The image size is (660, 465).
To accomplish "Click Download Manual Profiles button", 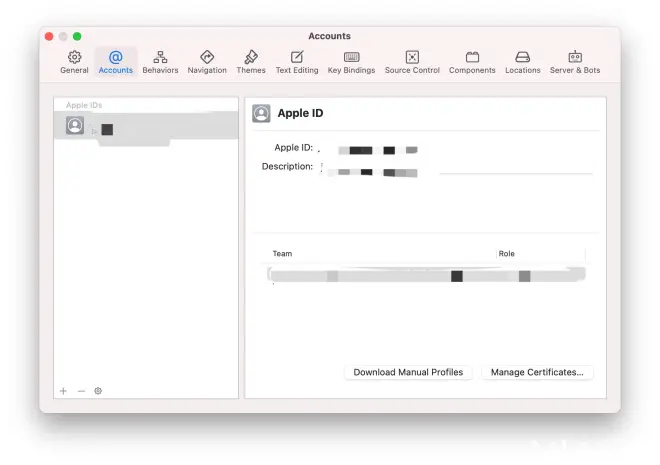I will coord(408,372).
